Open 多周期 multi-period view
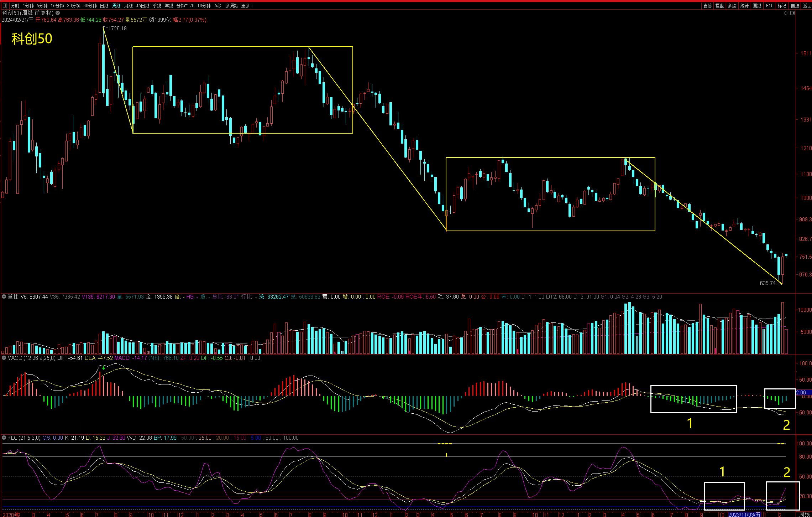812x517 pixels. (x=232, y=6)
